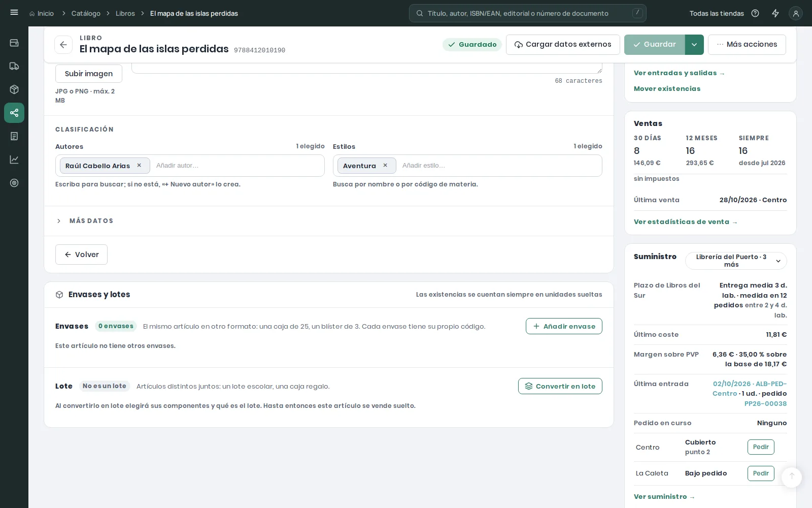Go back with the arrow next to book title
Viewport: 812px width, 508px height.
click(x=63, y=45)
